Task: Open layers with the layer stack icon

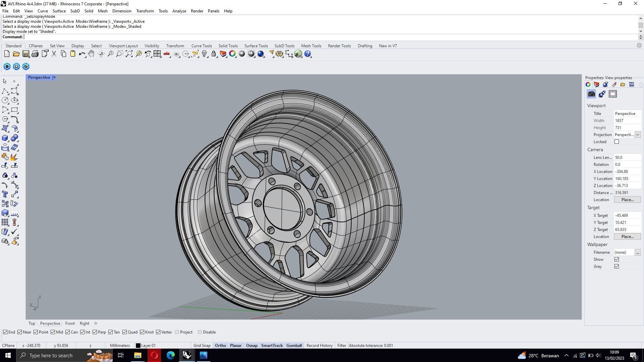Action: tap(223, 54)
